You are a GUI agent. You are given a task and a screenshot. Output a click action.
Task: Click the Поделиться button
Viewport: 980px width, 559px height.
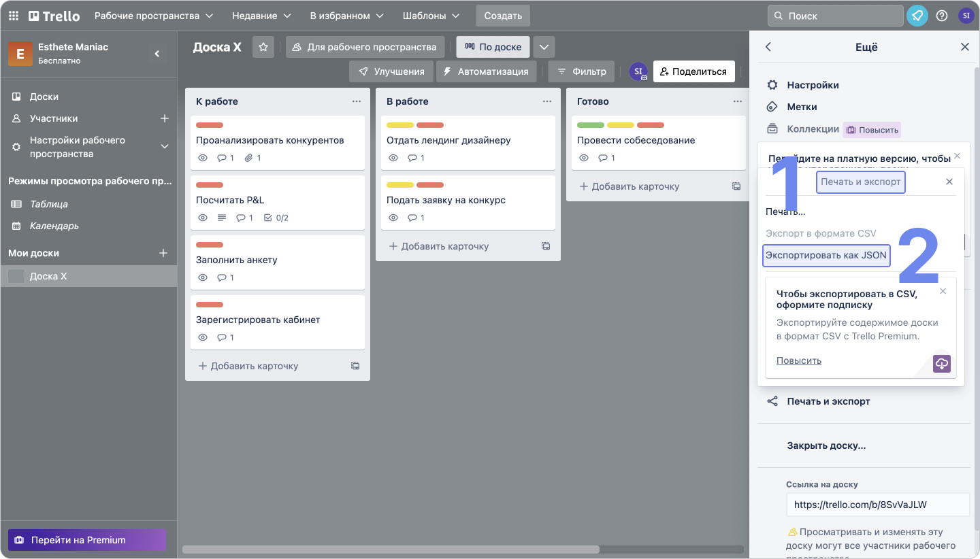coord(693,71)
